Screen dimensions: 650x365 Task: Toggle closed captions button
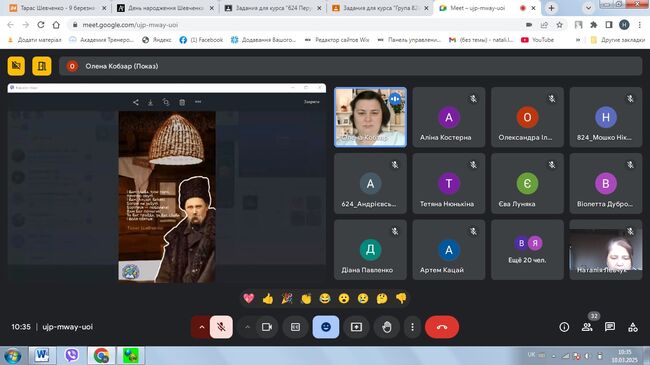point(295,327)
